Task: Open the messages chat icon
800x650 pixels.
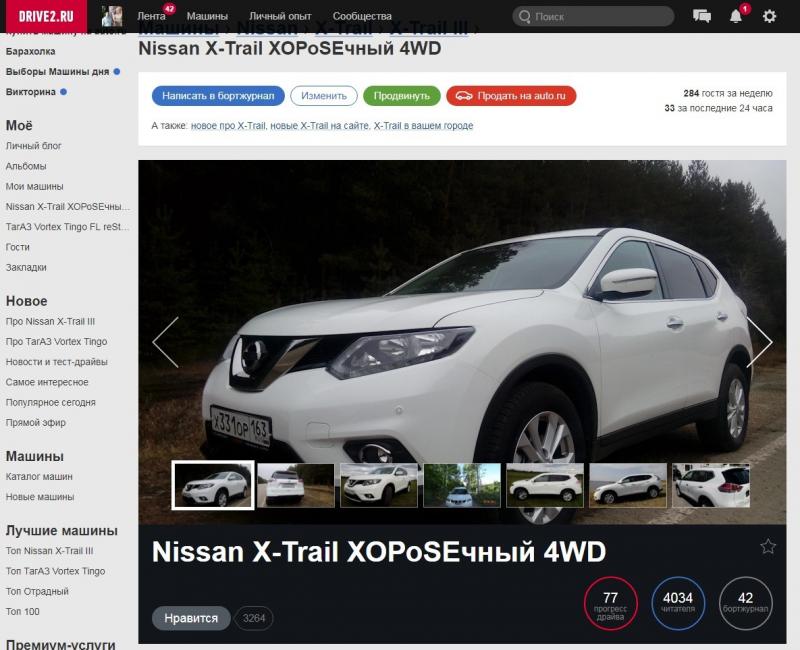Action: coord(702,16)
